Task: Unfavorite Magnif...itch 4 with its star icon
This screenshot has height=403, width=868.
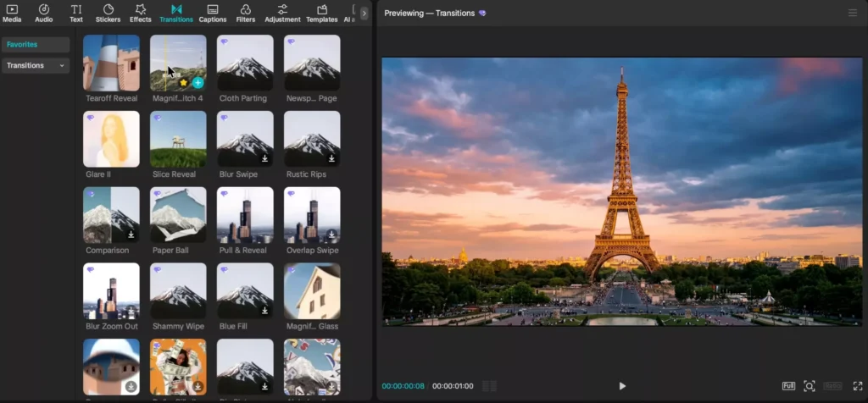Action: 184,83
